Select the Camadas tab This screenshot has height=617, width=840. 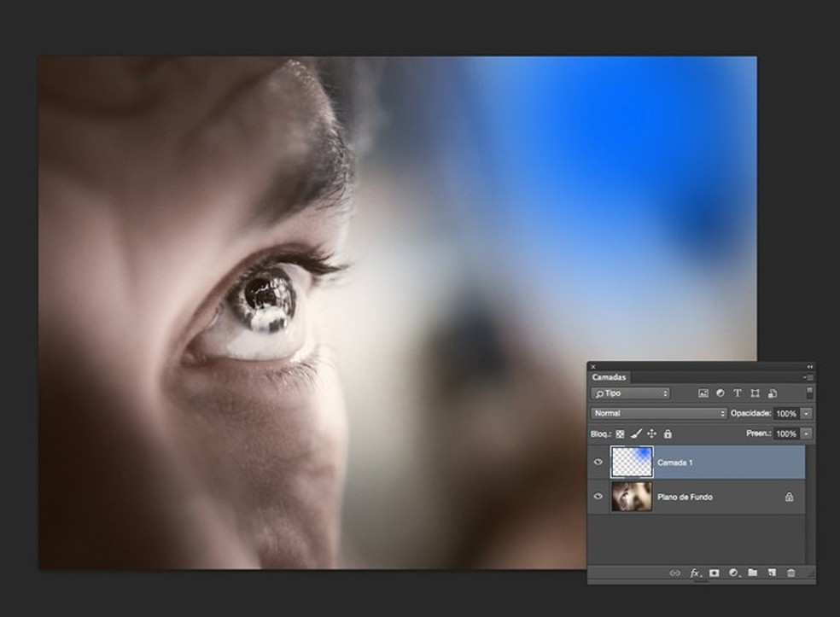point(610,377)
